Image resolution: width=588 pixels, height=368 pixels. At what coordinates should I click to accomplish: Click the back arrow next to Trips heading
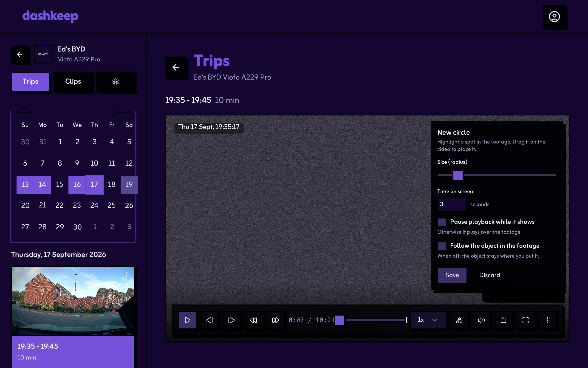176,67
